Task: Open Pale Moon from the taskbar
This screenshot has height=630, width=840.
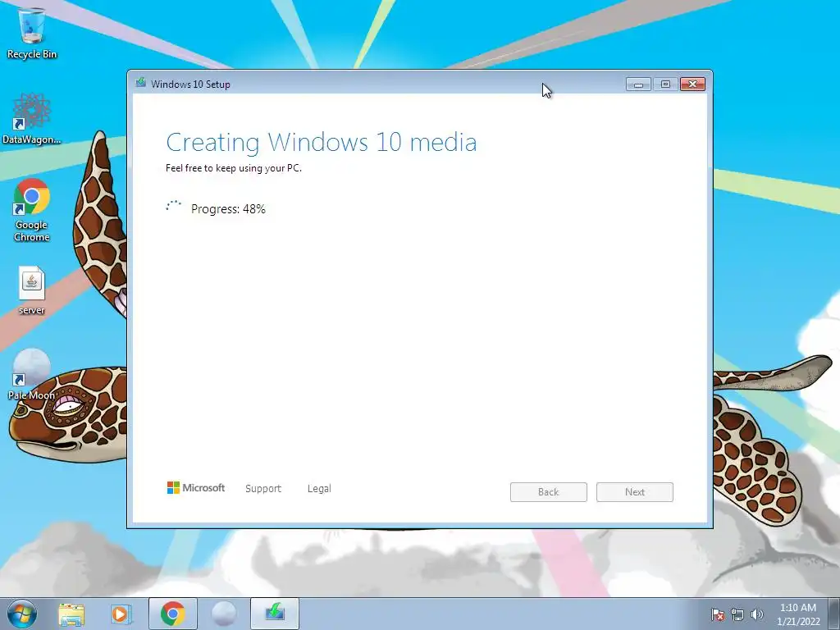Action: click(223, 614)
